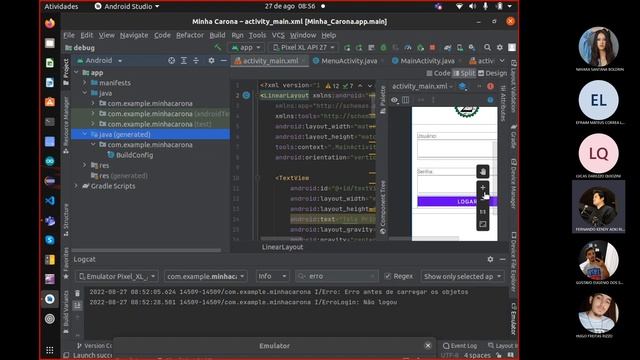Click the LOGAR button in layout preview
The height and width of the screenshot is (360, 640).
(457, 201)
